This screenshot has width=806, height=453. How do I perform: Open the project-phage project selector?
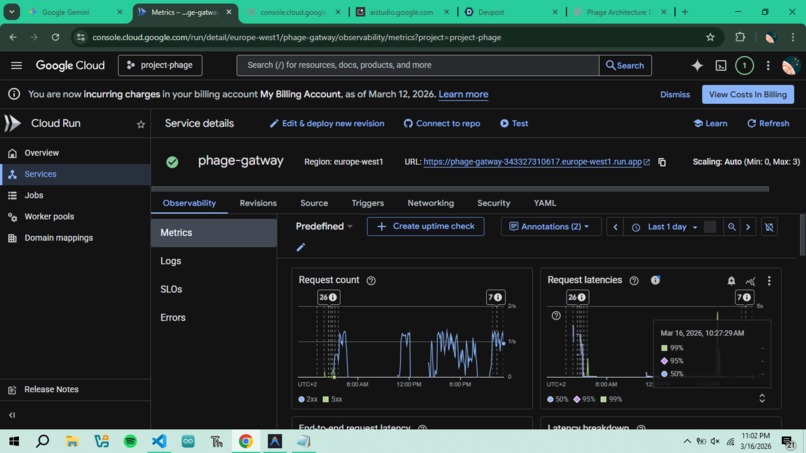pos(160,65)
